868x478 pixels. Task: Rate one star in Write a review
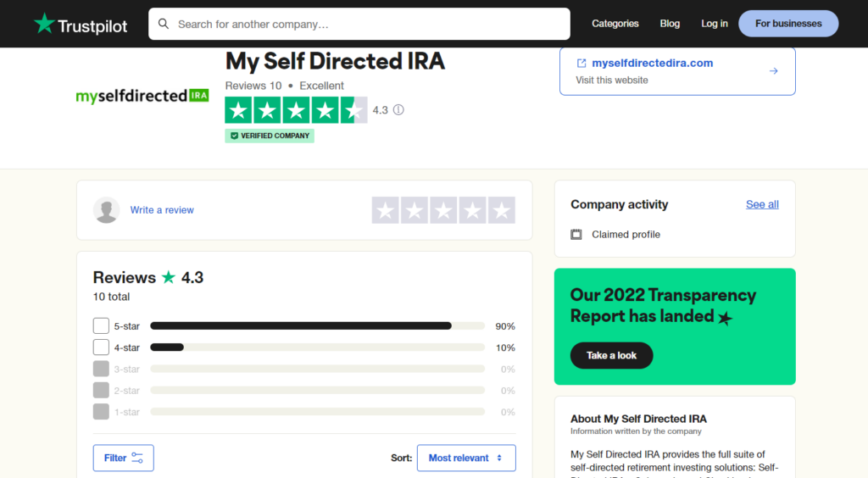point(386,210)
